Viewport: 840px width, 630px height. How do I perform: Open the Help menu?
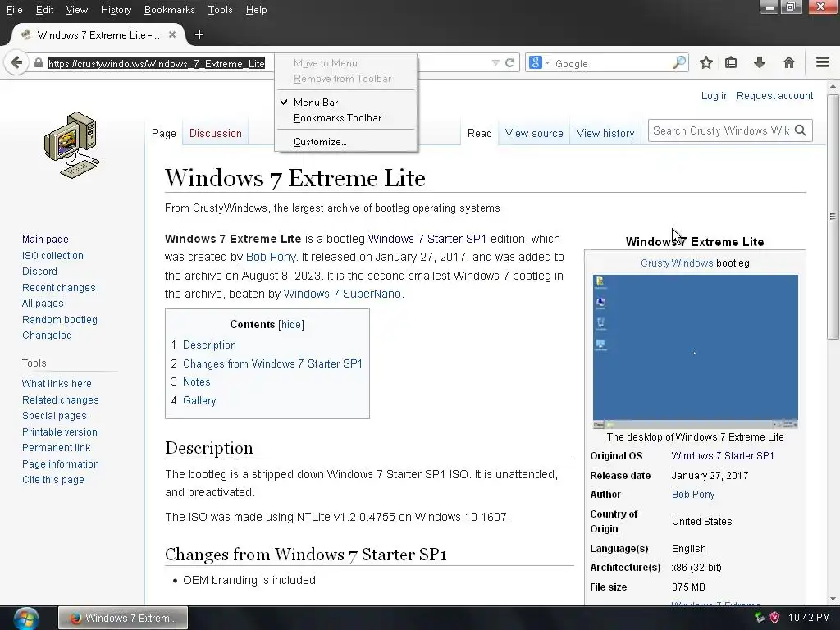256,10
